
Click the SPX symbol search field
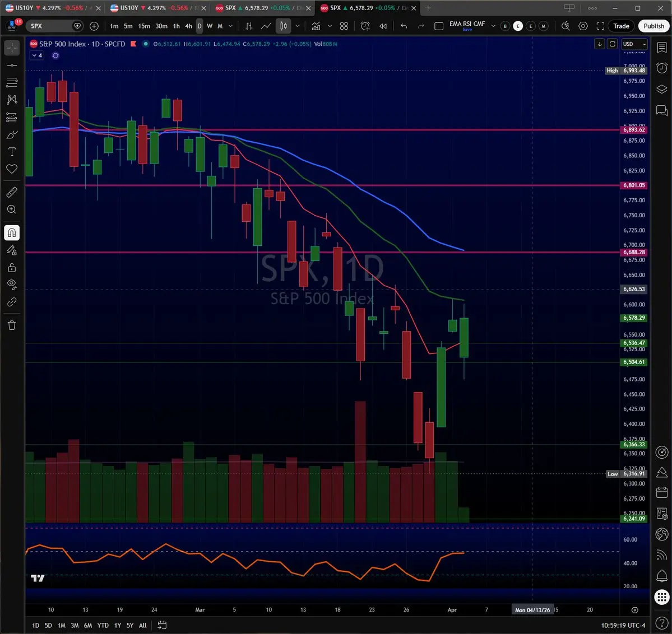(54, 26)
